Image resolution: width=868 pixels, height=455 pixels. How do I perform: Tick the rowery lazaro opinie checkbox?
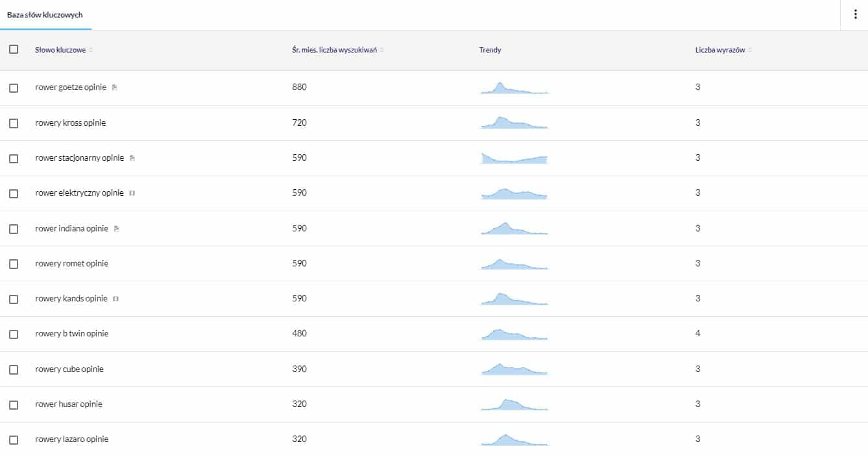coord(14,439)
